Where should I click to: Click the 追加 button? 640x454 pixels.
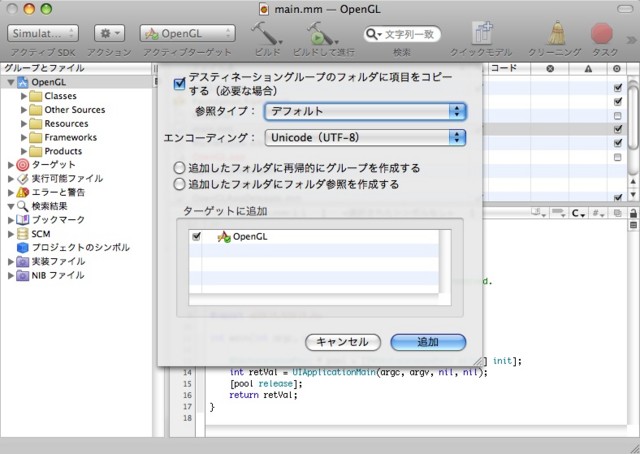coord(428,342)
